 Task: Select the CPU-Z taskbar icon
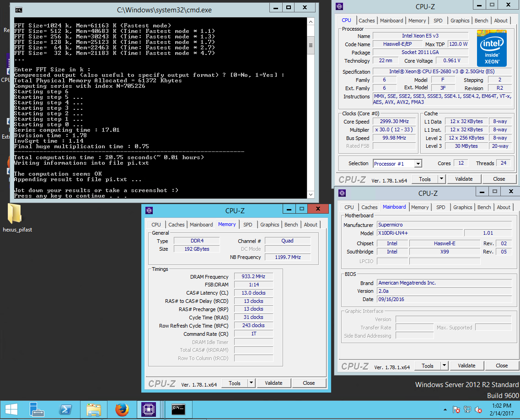coord(149,410)
